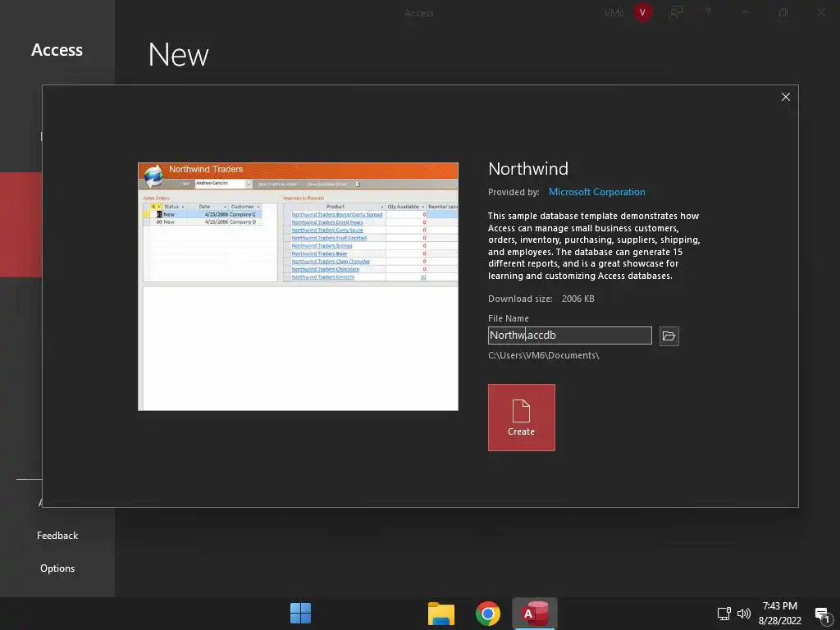Screen dimensions: 840x630
Task: Close the Northwind template dialog
Action: 785,97
